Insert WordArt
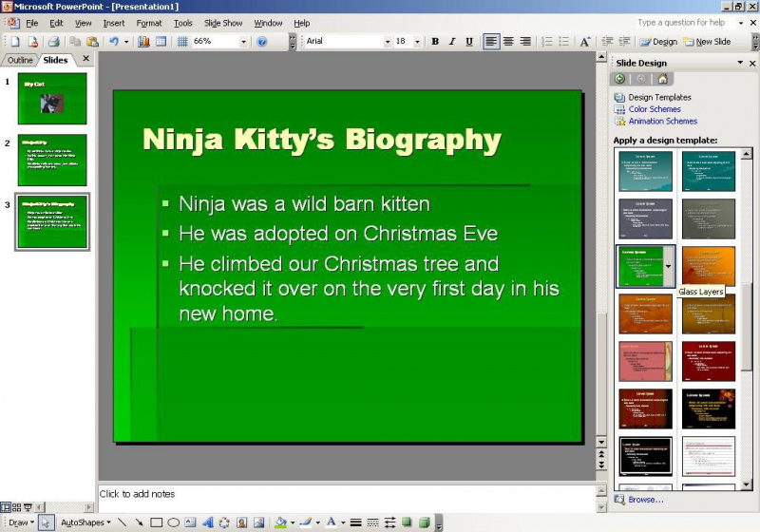The height and width of the screenshot is (532, 760). tap(207, 522)
